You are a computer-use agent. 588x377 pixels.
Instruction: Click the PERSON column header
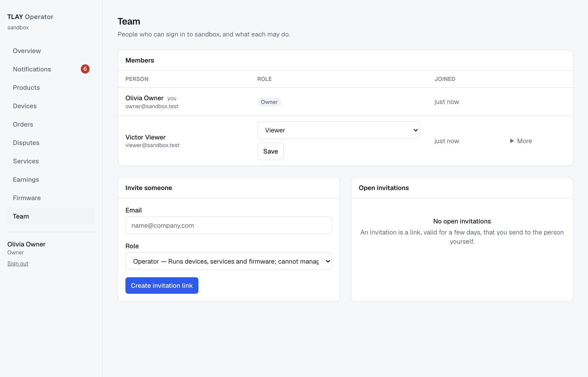click(137, 79)
